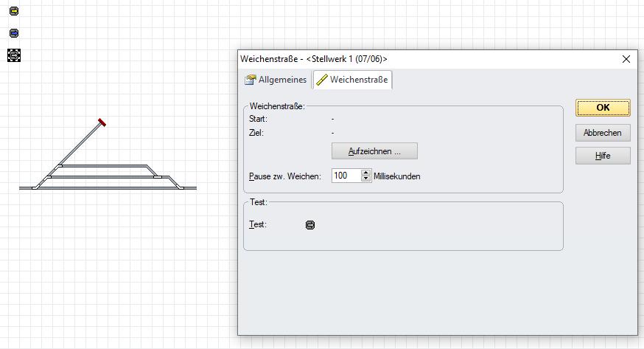Click the Pause zw. Weichen milliseconds field
644x349 pixels.
(x=346, y=176)
